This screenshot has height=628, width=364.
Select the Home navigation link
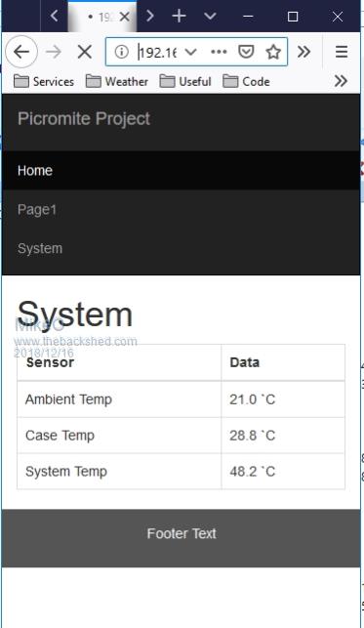click(35, 171)
